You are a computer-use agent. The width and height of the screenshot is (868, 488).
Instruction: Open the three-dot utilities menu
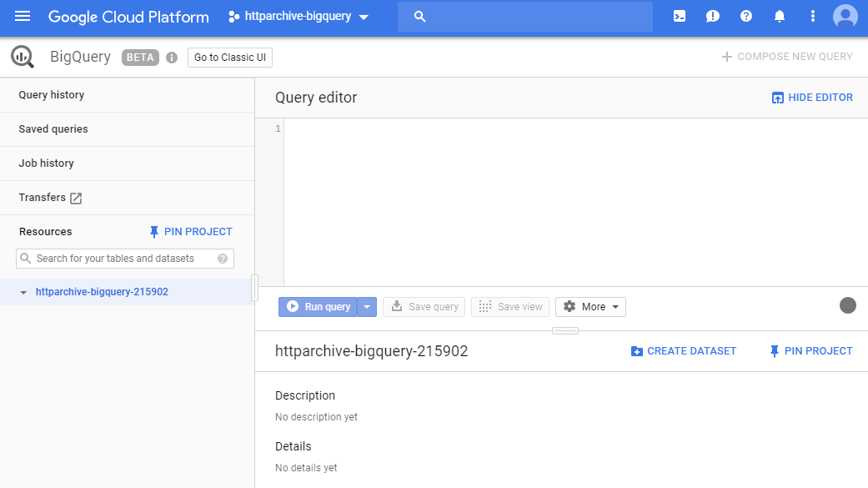[813, 16]
